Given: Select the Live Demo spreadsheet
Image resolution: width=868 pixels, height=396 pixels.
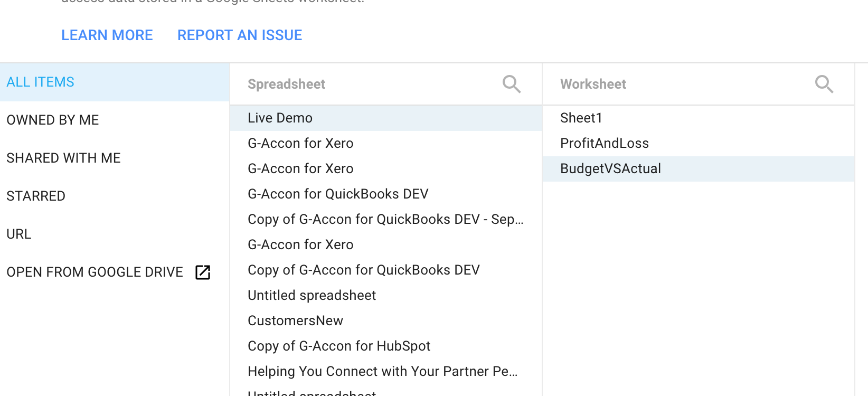Looking at the screenshot, I should point(280,118).
